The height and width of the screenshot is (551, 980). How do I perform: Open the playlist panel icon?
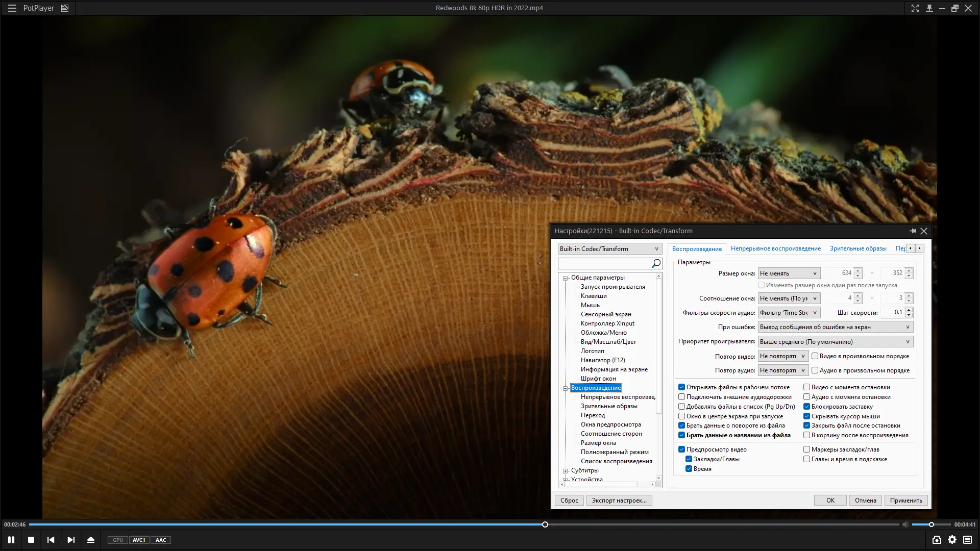pos(967,540)
